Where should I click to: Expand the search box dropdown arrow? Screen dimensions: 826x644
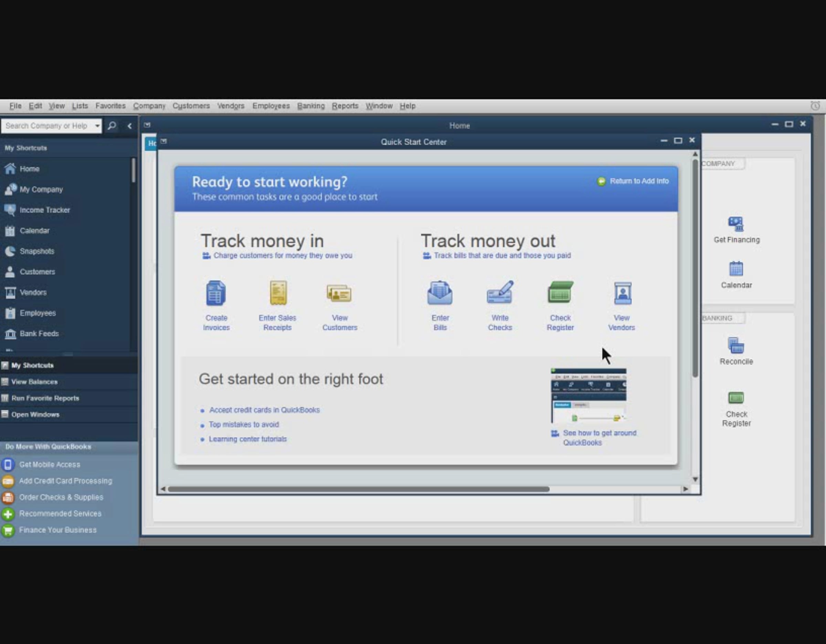[97, 126]
